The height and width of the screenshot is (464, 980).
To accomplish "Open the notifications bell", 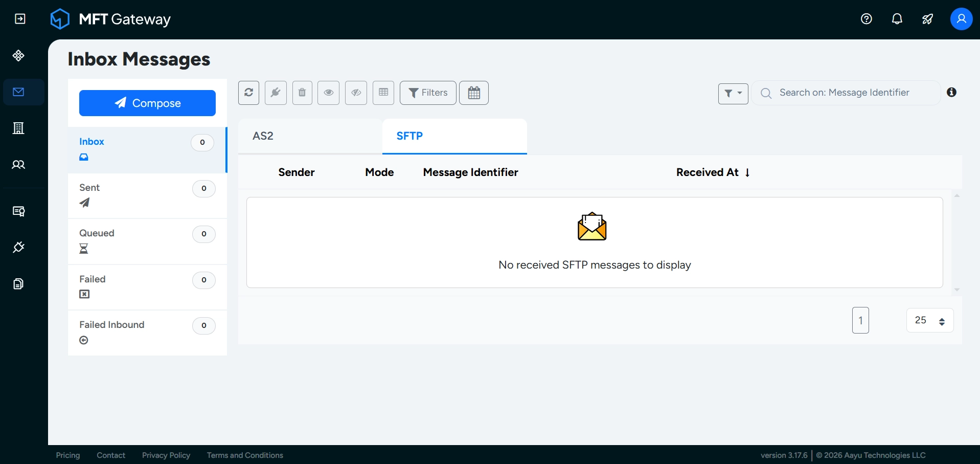I will pyautogui.click(x=897, y=19).
